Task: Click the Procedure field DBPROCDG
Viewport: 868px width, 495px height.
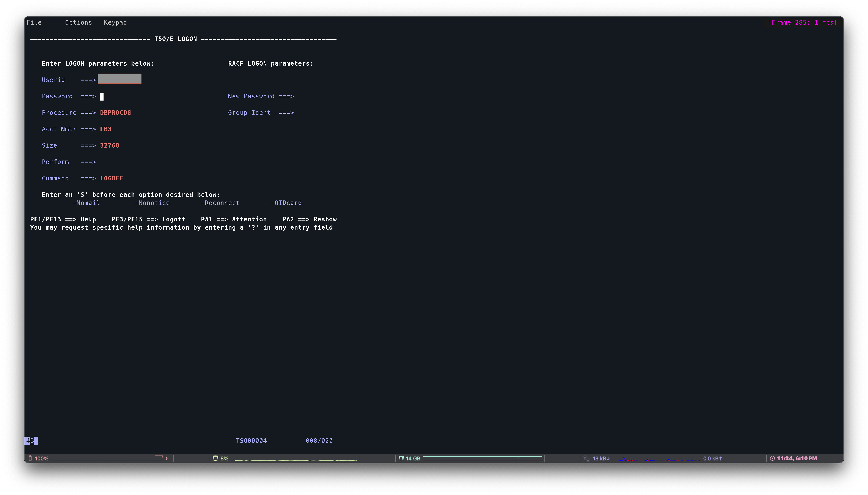Action: pyautogui.click(x=115, y=113)
